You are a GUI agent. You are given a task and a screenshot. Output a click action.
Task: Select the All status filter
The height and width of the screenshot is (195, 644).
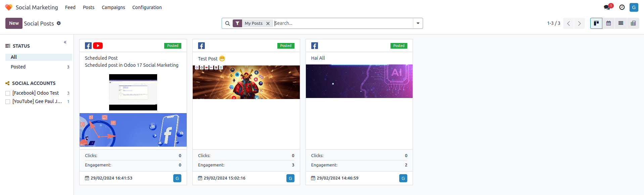pyautogui.click(x=39, y=57)
